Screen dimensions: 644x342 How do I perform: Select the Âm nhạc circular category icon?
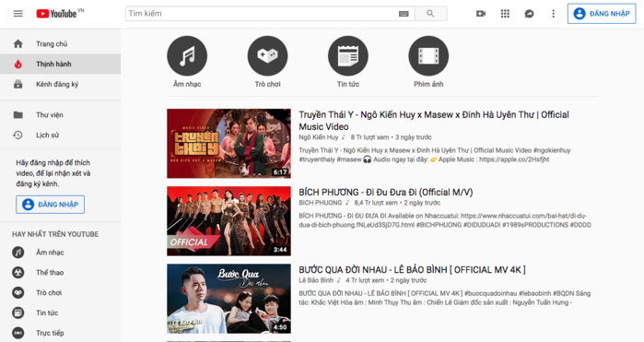point(187,56)
